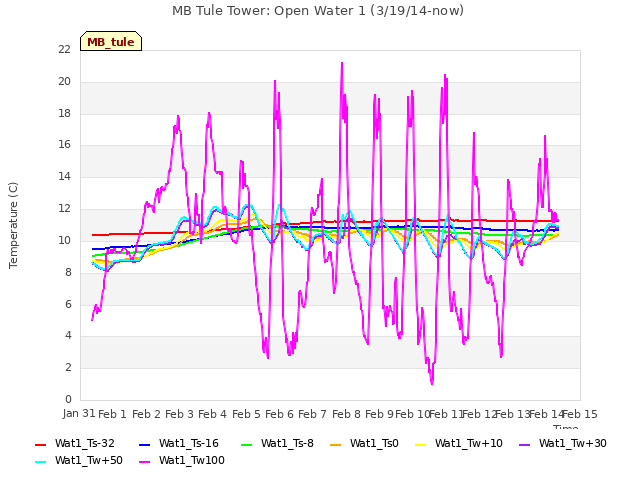Click the yellow Wat1_Tw+10 legend swatch
Viewport: 640px width, 480px height.
[420, 444]
